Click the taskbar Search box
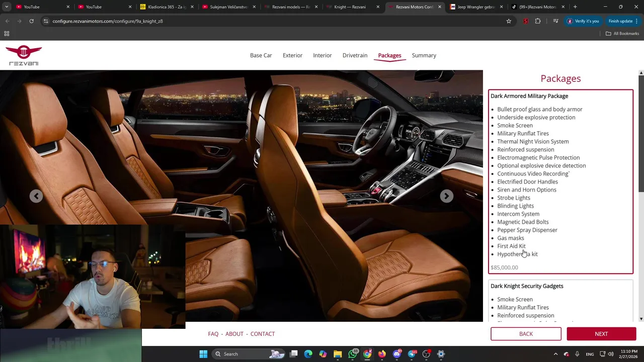Viewport: 644px width, 362px height. coord(248,354)
